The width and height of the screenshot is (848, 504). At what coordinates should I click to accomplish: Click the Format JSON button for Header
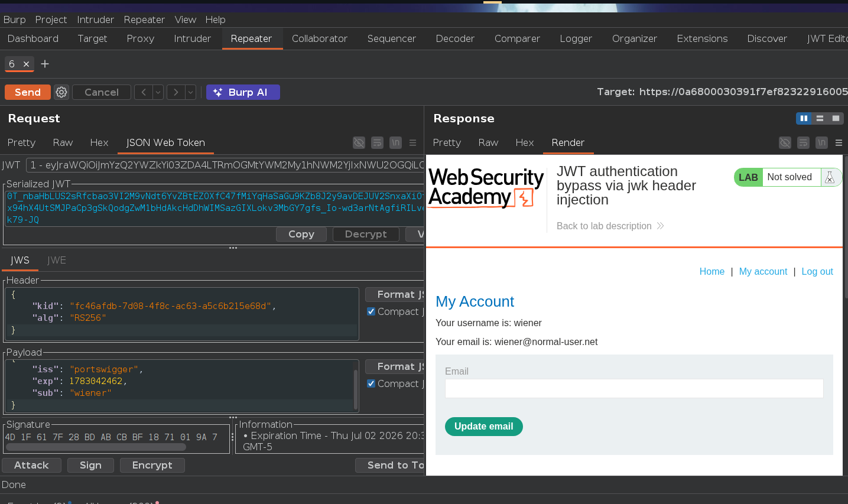click(395, 294)
